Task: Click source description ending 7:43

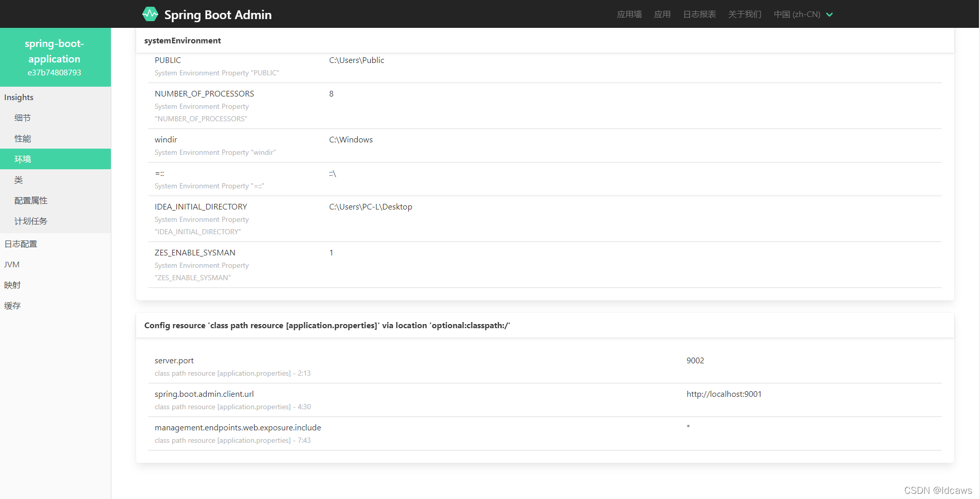Action: pyautogui.click(x=232, y=441)
